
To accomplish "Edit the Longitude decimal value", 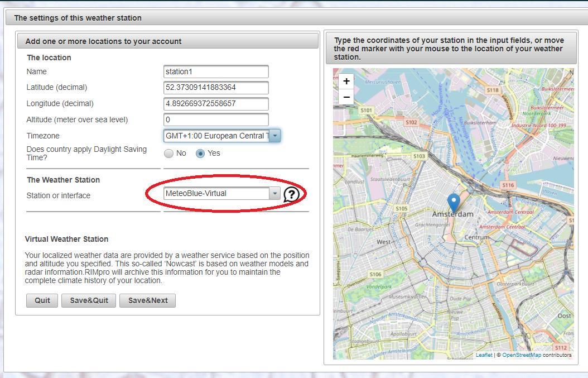I will point(215,104).
